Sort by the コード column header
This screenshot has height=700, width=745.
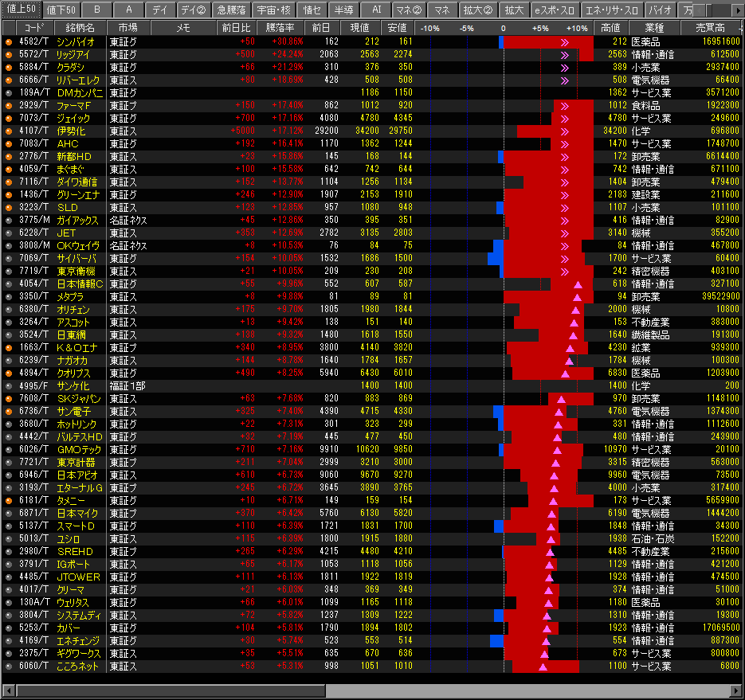(34, 28)
